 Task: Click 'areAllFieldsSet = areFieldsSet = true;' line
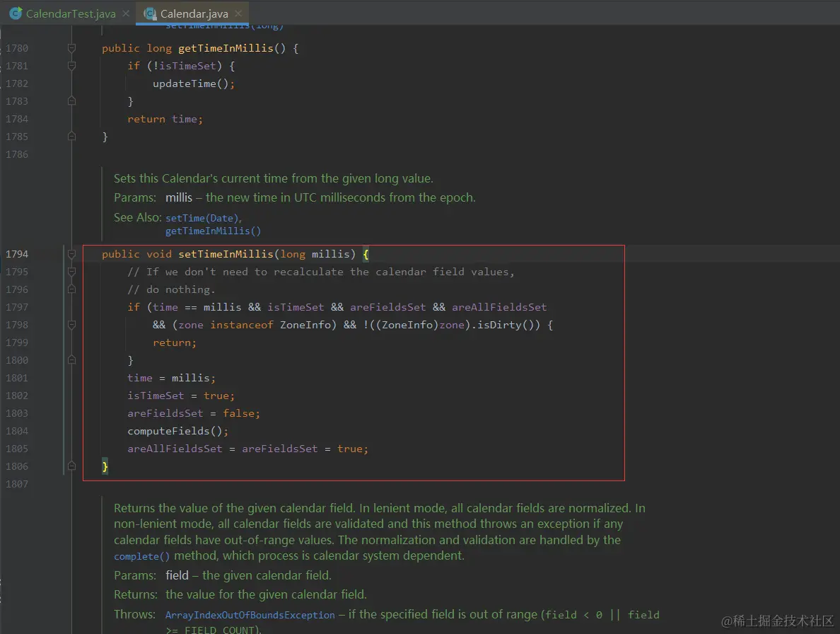click(x=247, y=449)
